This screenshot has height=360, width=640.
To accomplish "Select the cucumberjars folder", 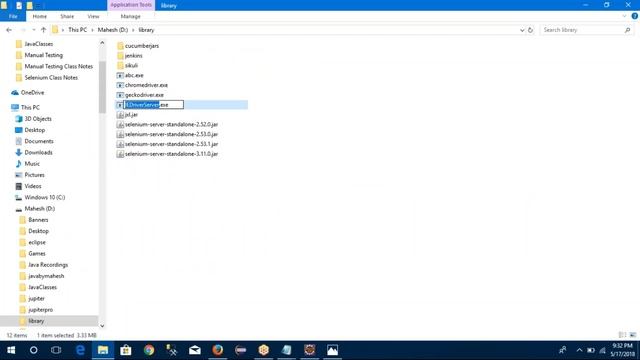I will click(x=142, y=46).
